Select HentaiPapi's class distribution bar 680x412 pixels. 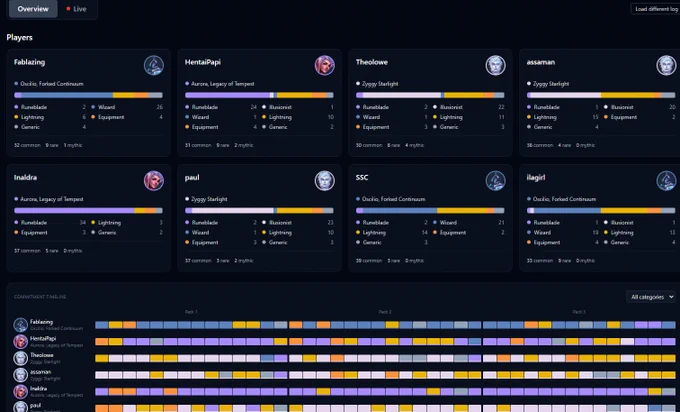click(x=259, y=95)
